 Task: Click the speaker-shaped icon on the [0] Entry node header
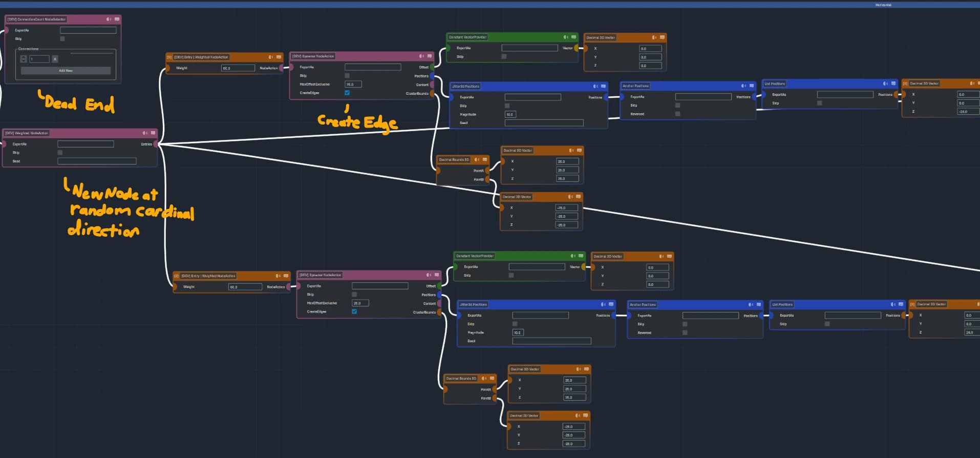pos(271,57)
